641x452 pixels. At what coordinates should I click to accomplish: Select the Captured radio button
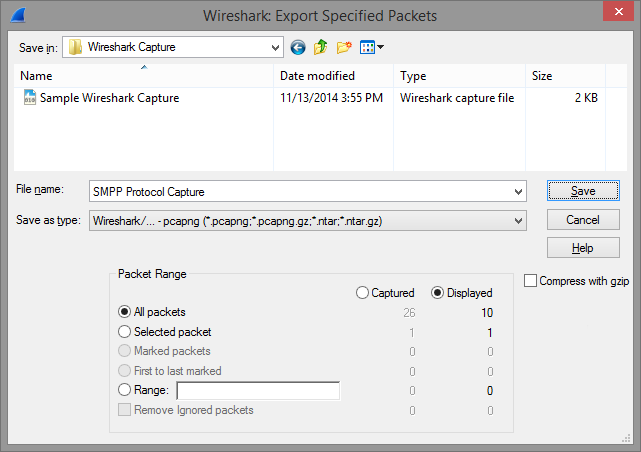click(x=362, y=293)
